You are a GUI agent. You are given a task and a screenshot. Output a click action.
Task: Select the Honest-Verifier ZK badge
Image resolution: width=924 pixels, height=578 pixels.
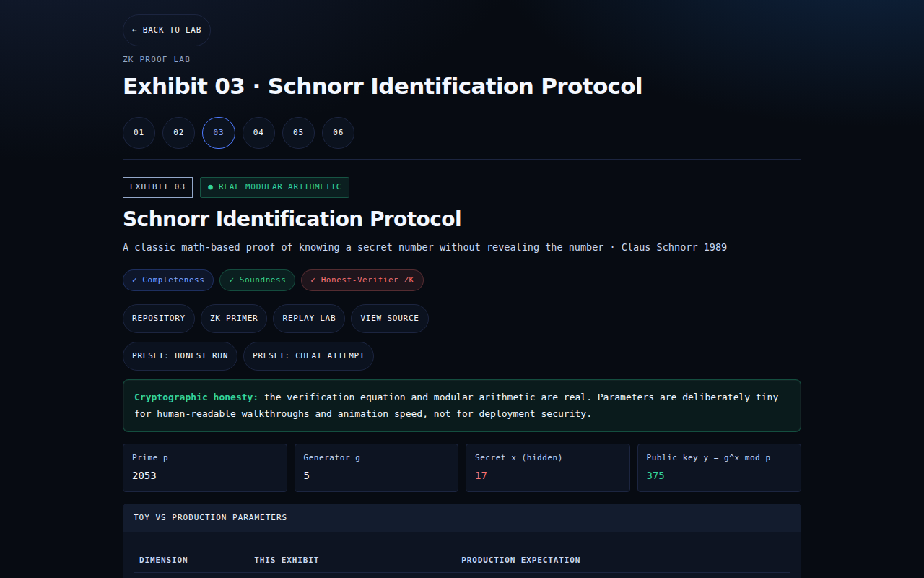tap(362, 280)
